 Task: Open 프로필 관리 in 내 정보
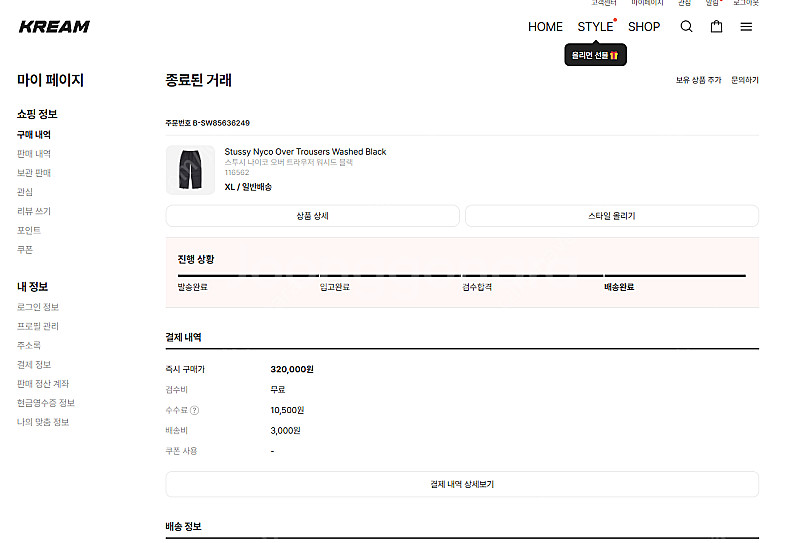[x=38, y=326]
